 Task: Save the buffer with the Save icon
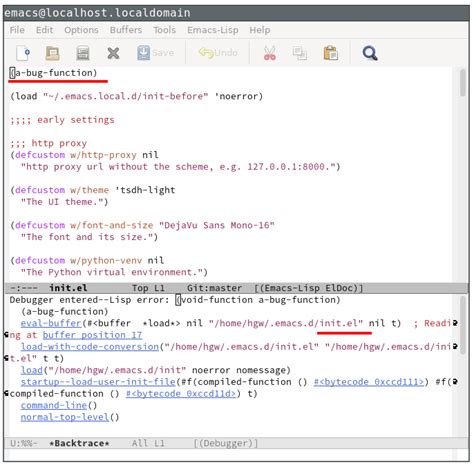click(155, 53)
